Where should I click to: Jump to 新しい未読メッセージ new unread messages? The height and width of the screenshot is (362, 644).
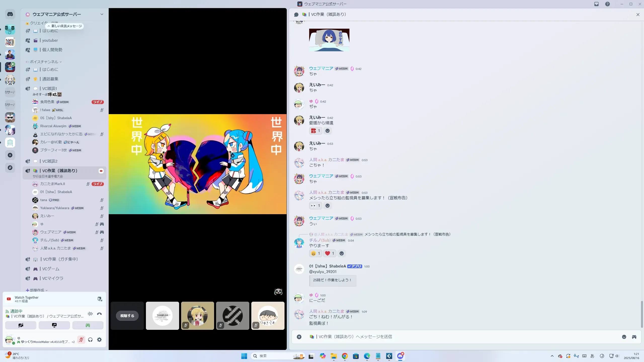(65, 26)
